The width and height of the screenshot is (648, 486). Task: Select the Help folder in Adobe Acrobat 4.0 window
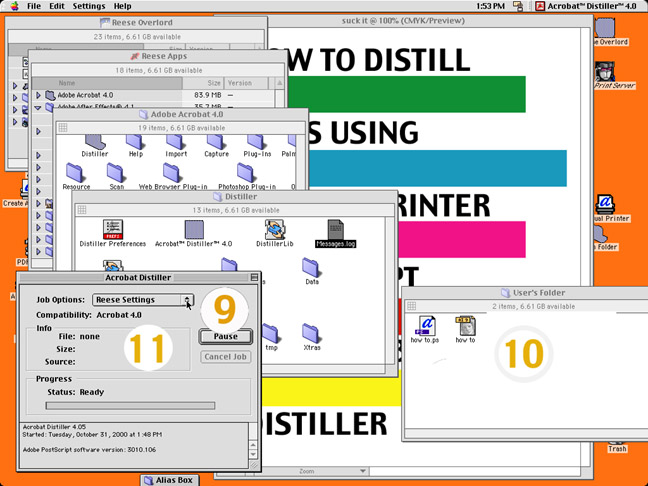(x=135, y=147)
